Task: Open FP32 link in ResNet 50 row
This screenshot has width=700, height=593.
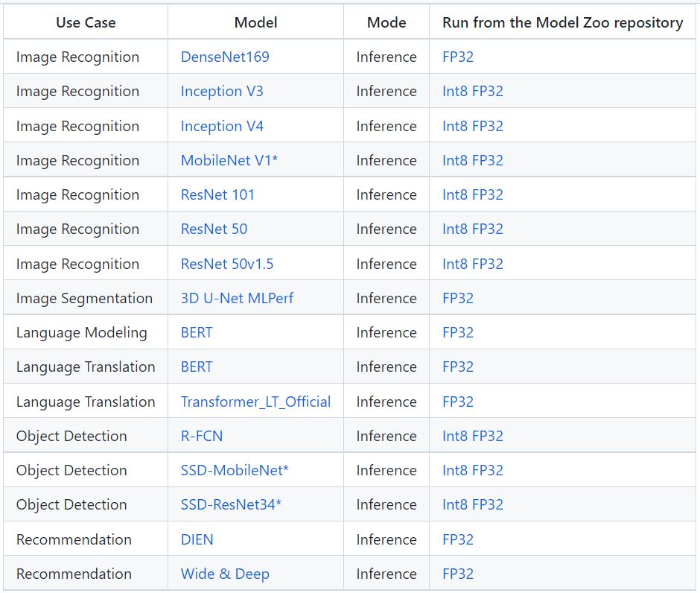Action: [x=488, y=229]
